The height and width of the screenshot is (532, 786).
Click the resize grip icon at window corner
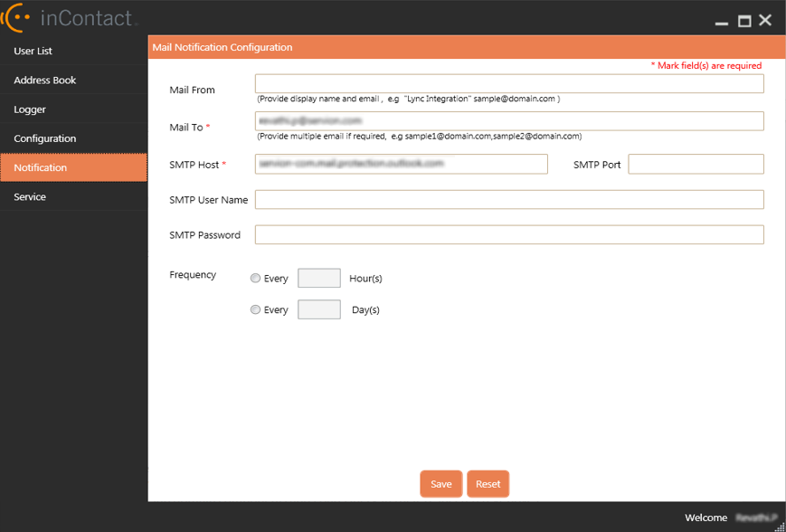780,527
